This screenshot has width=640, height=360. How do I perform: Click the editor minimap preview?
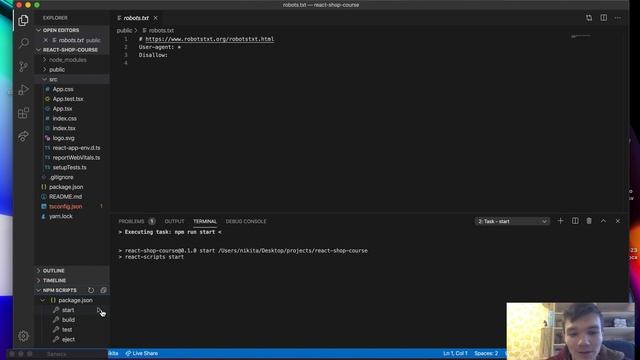[x=580, y=36]
